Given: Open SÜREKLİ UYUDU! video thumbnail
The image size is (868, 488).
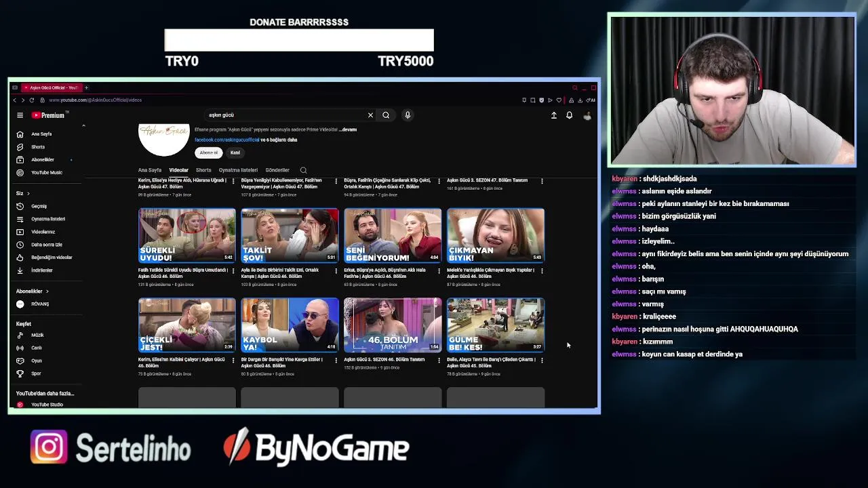Looking at the screenshot, I should (187, 236).
